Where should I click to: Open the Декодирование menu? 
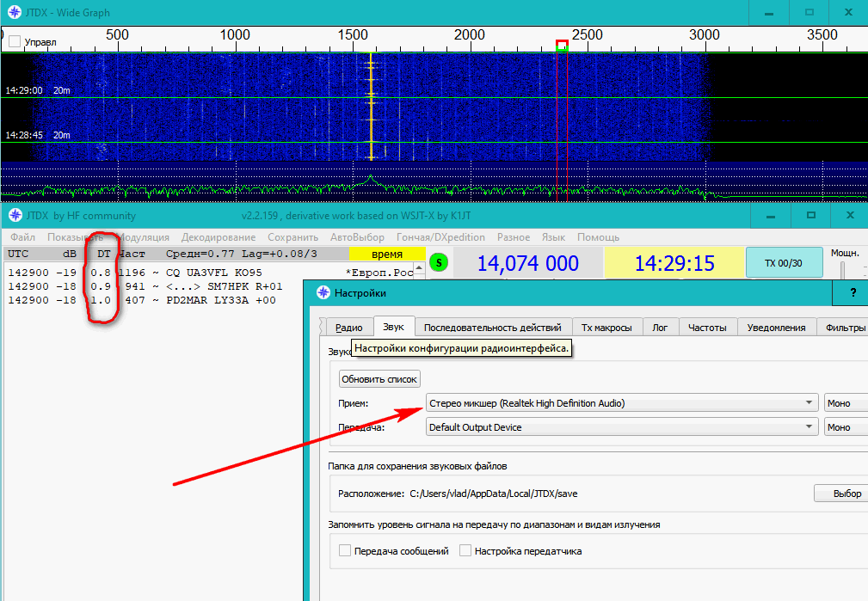[218, 237]
